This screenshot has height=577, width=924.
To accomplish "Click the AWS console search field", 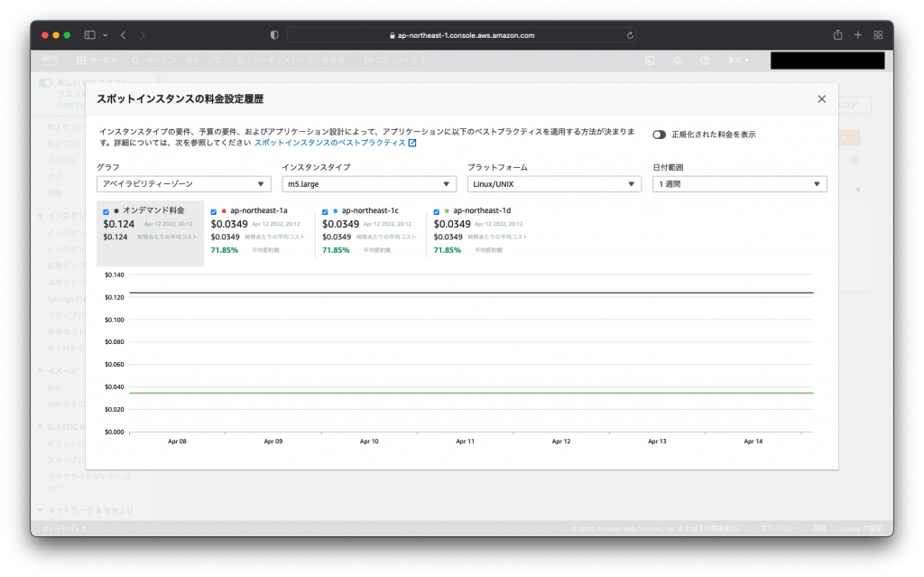I will pos(274,60).
